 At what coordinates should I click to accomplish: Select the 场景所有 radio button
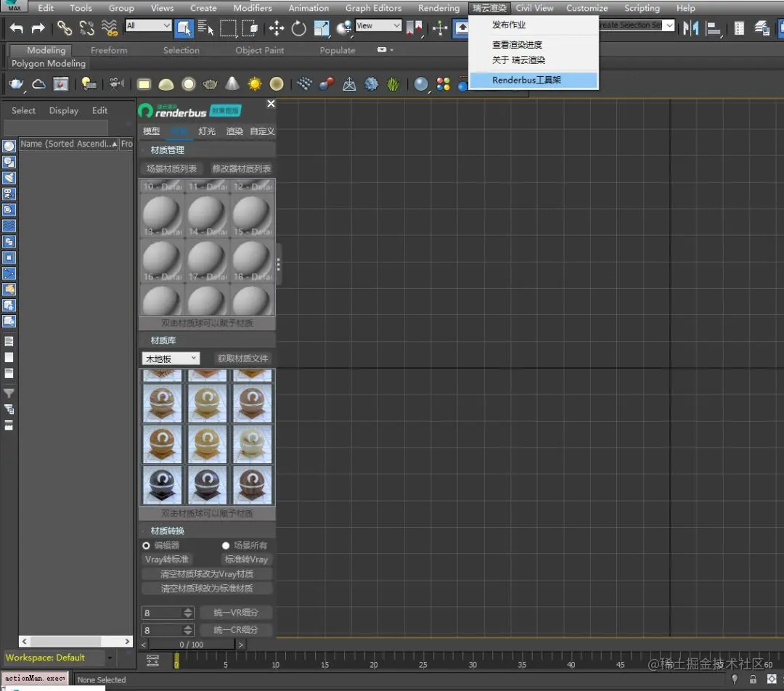pyautogui.click(x=226, y=546)
